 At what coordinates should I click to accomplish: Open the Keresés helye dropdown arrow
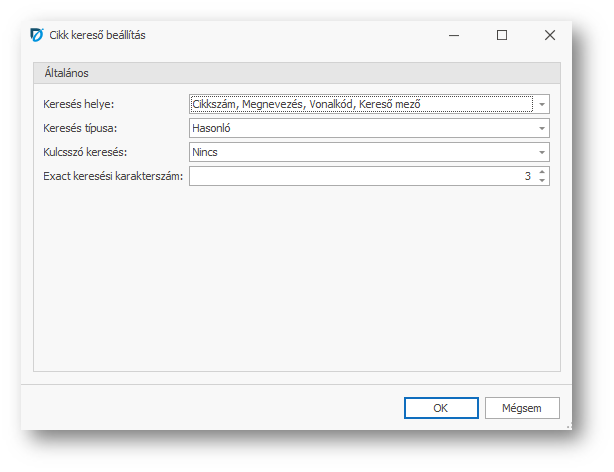pos(541,104)
